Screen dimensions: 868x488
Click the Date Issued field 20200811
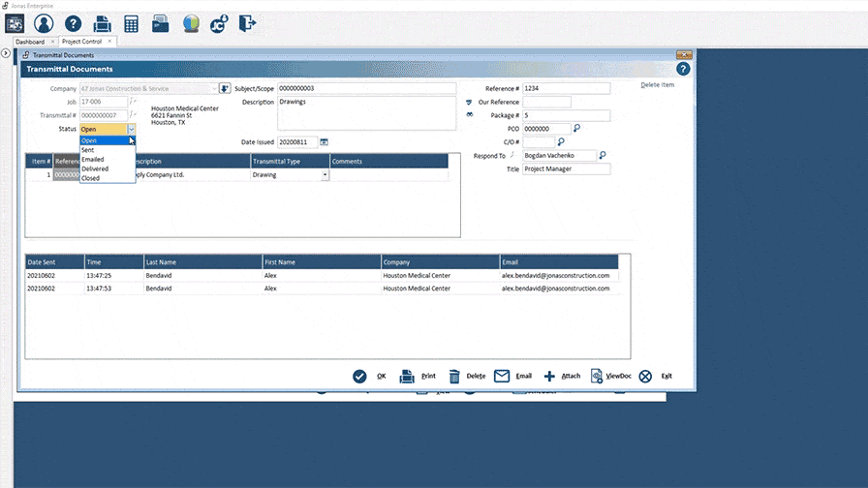click(297, 142)
